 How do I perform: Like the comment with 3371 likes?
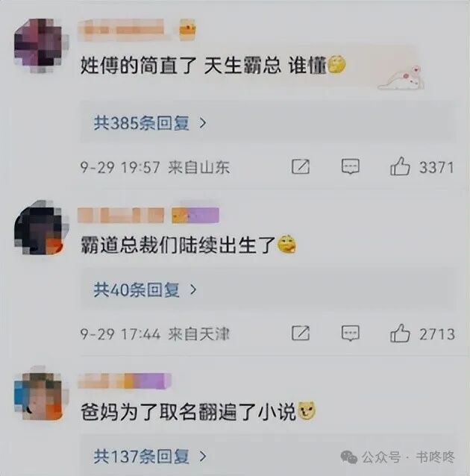click(x=400, y=166)
